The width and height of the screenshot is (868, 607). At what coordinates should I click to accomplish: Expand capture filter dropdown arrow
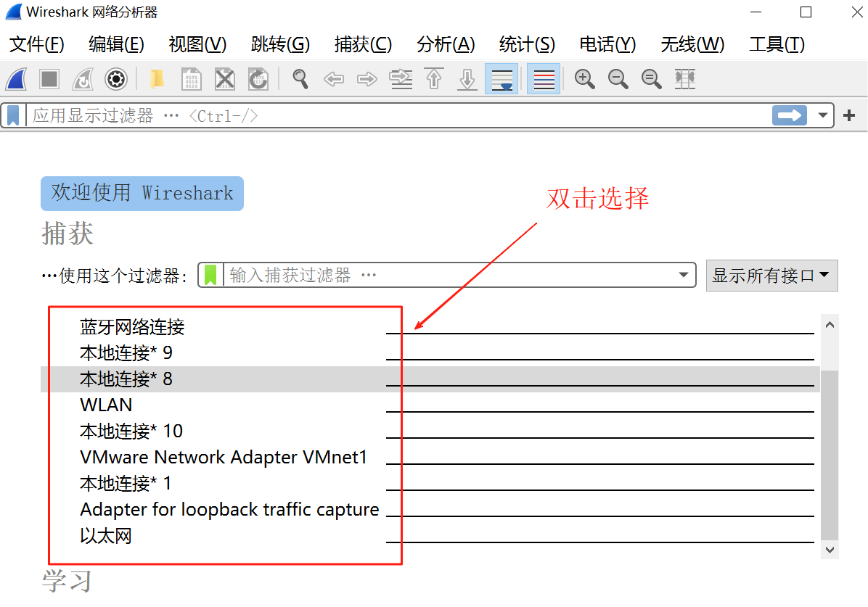click(684, 275)
